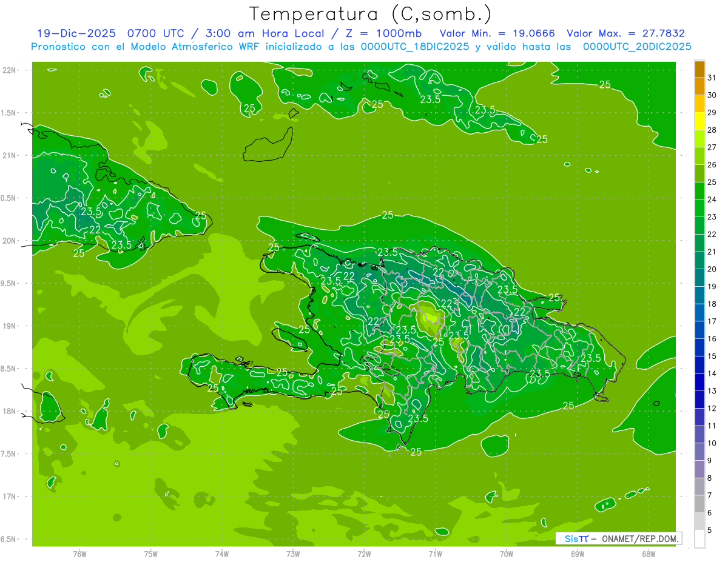Viewport: 728px width, 562px height.
Task: Select 'Valor Min. = 19.0666' text
Action: (497, 33)
